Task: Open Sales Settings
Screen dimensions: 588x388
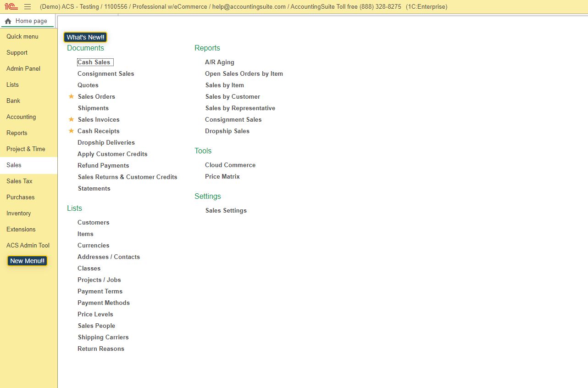Action: [x=226, y=211]
